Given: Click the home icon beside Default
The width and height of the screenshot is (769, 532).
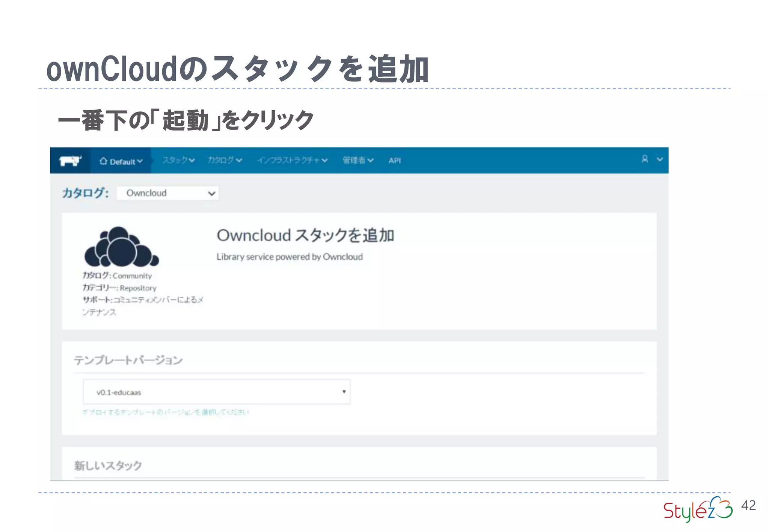Looking at the screenshot, I should click(103, 161).
